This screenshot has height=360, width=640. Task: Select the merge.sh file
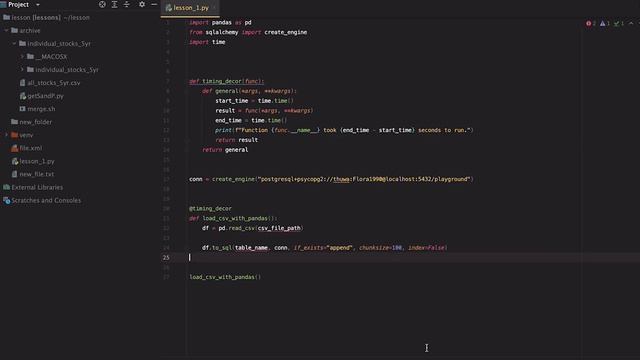pos(41,109)
